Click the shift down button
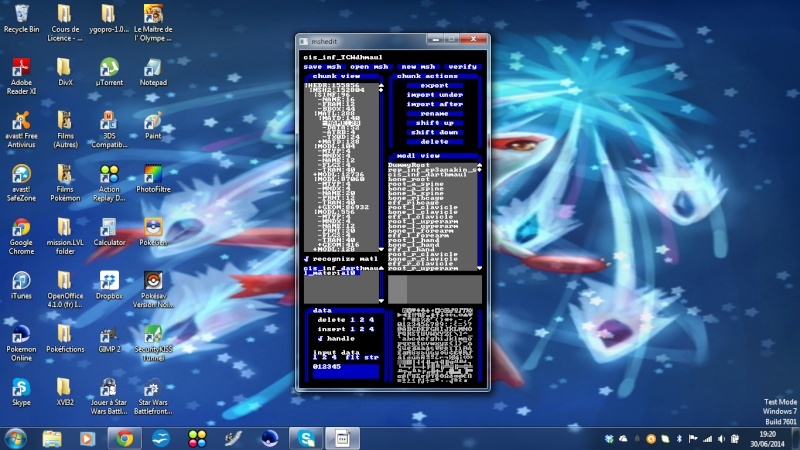This screenshot has width=800, height=450. (435, 132)
